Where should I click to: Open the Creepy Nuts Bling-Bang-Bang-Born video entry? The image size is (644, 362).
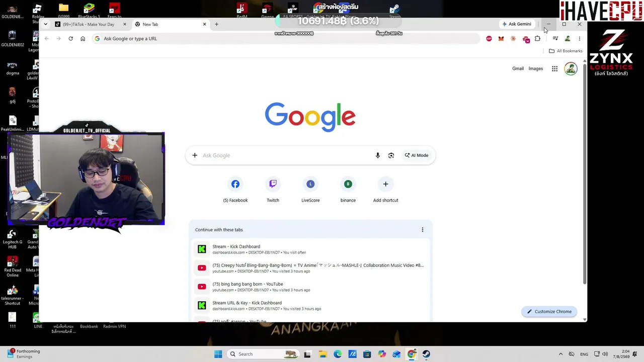310,268
